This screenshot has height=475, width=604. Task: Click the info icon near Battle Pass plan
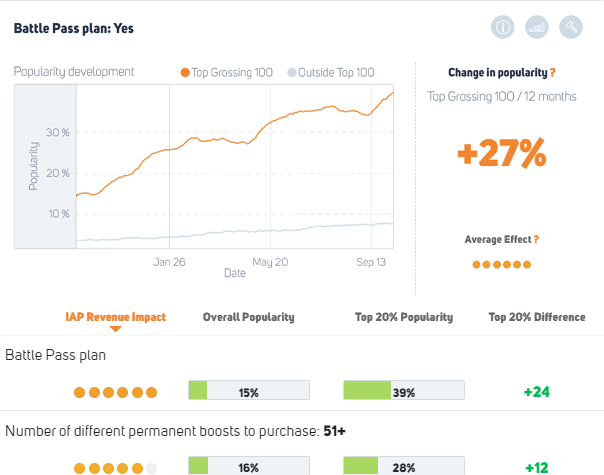click(x=502, y=28)
